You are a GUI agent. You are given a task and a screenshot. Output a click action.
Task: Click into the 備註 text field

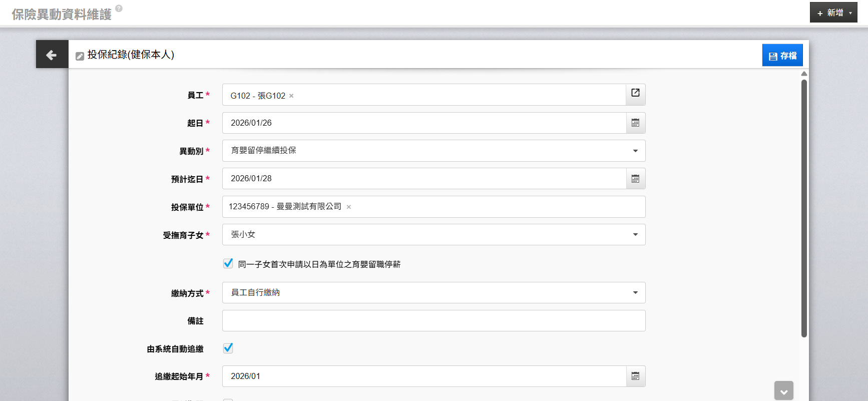tap(433, 321)
